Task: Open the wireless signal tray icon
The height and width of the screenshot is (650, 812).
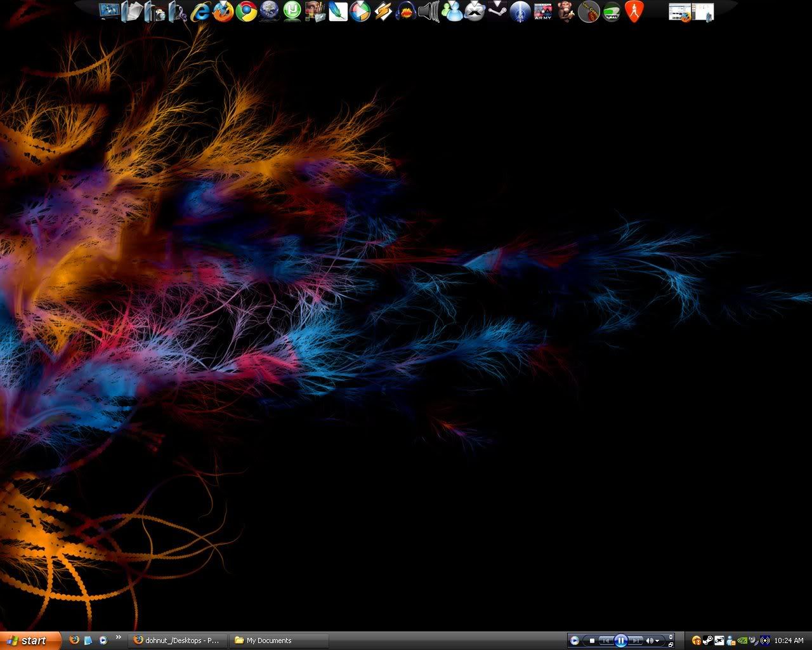Action: point(765,640)
